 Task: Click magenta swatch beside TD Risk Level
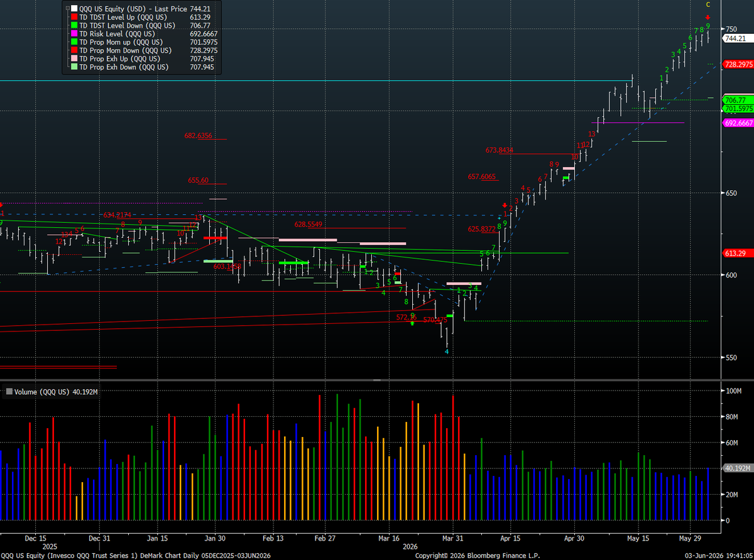click(74, 34)
